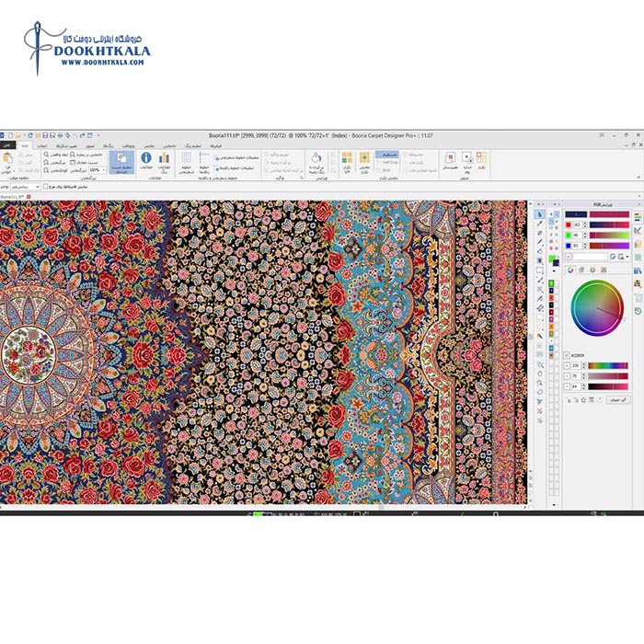Click the four-squares repeat icon in image group

[481, 157]
